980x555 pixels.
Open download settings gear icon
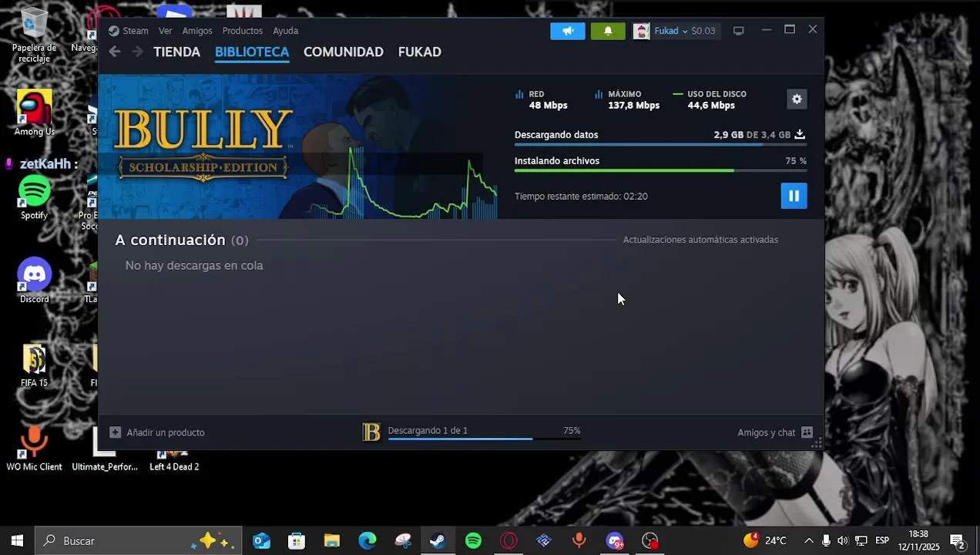[797, 99]
